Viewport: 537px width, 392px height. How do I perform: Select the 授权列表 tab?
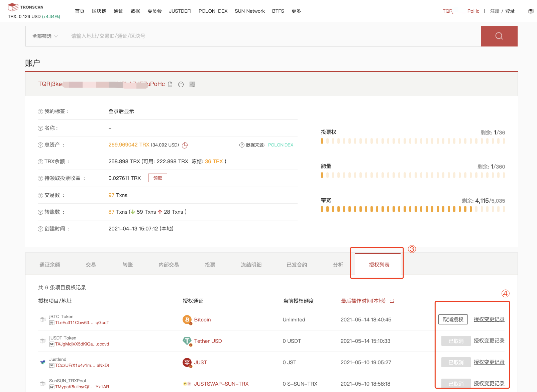tap(379, 265)
